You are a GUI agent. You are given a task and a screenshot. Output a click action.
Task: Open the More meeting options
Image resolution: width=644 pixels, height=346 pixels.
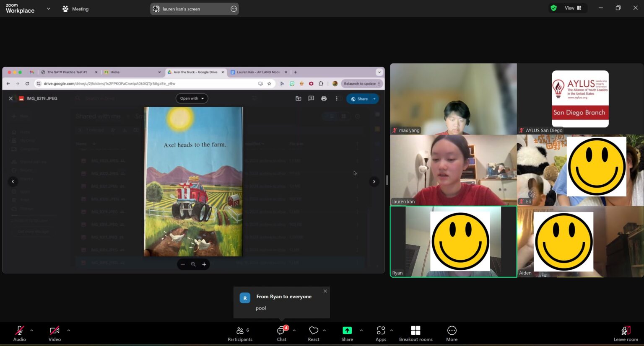click(x=452, y=333)
